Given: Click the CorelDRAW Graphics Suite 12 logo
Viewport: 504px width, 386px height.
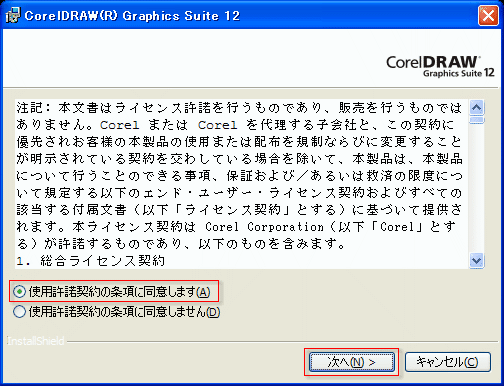Looking at the screenshot, I should tap(440, 66).
